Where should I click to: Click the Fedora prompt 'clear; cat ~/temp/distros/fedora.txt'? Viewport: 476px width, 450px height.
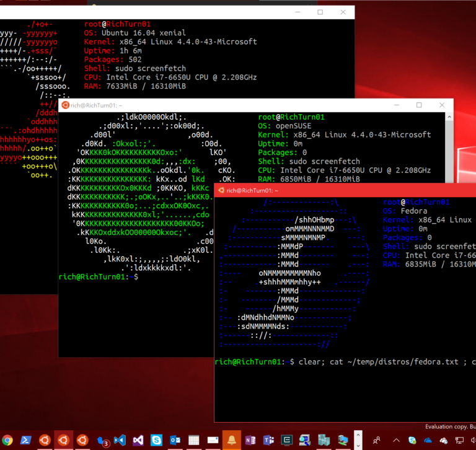pyautogui.click(x=379, y=362)
